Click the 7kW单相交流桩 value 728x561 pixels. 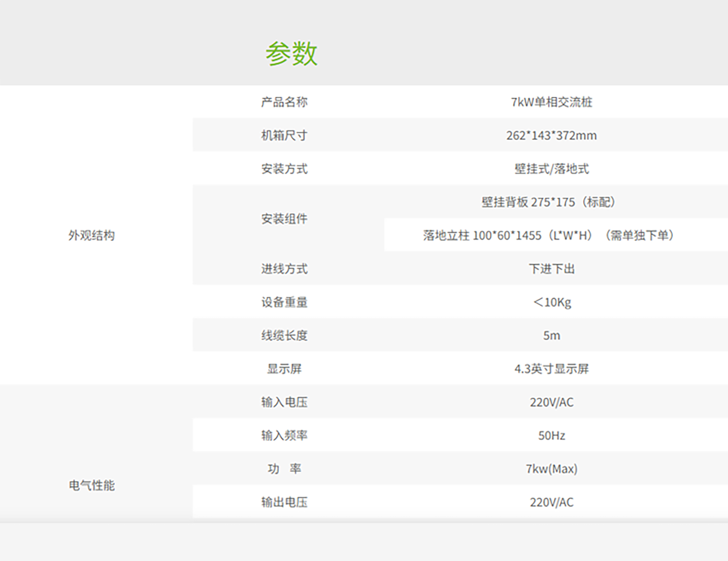(551, 102)
